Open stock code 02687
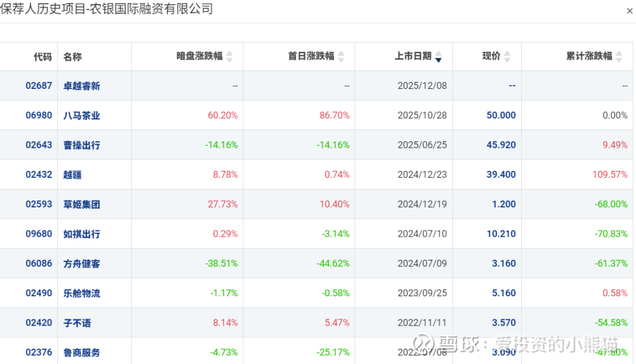The height and width of the screenshot is (364, 636). tap(39, 85)
